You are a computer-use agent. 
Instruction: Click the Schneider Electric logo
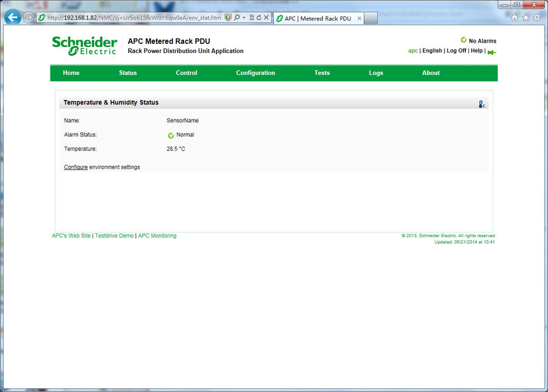coord(84,46)
